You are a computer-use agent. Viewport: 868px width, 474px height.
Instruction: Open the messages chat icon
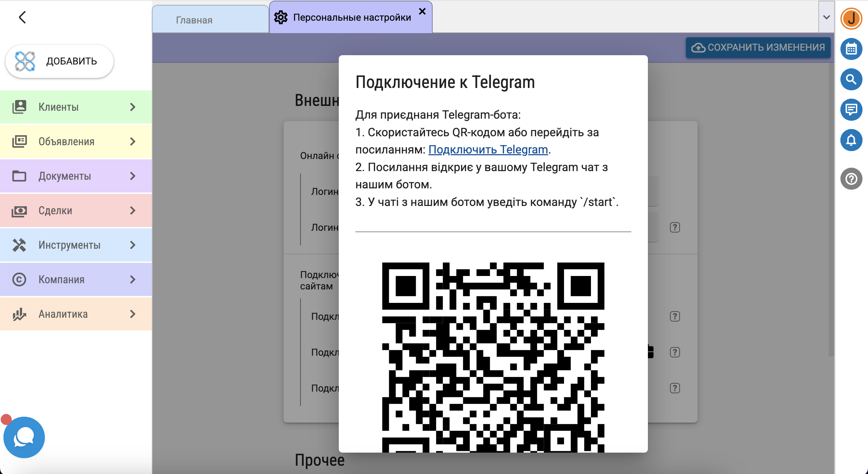tap(851, 110)
